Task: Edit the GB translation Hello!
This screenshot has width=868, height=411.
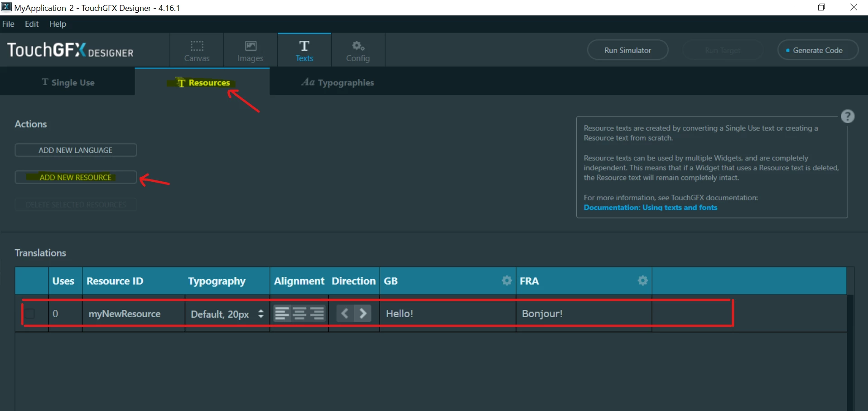Action: tap(448, 314)
